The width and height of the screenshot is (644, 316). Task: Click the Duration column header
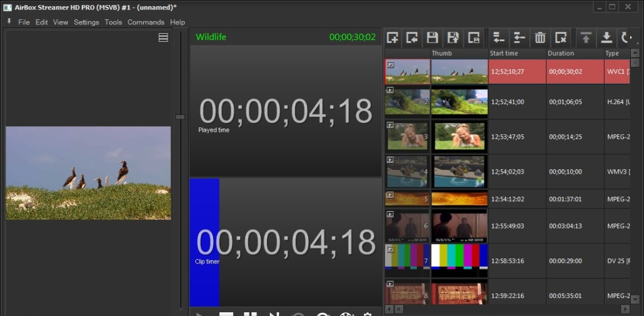[575, 53]
